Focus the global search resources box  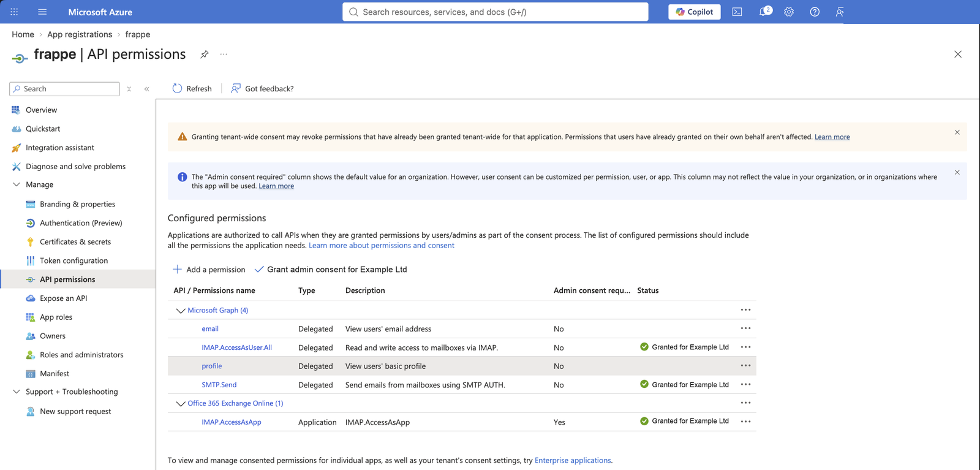coord(496,12)
